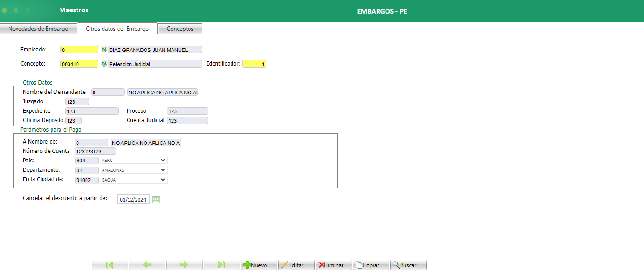Click the Número de Cuenta field
The image size is (644, 279).
click(x=95, y=152)
